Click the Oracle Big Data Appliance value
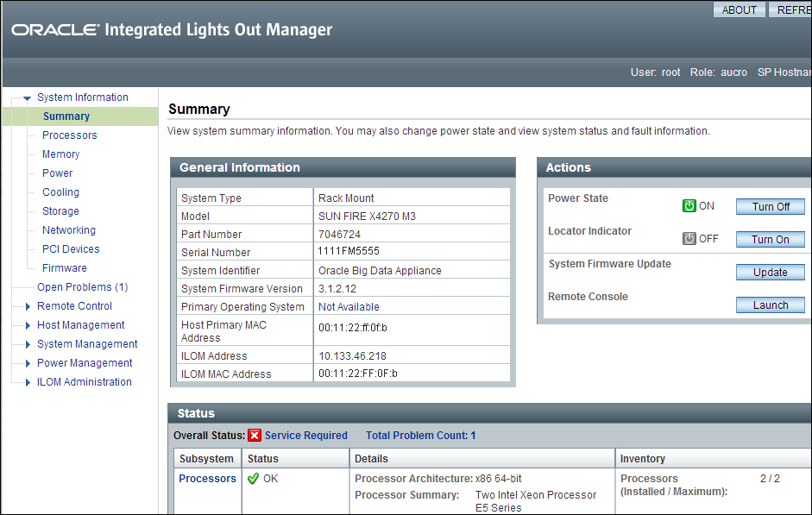This screenshot has width=812, height=515. click(x=380, y=271)
